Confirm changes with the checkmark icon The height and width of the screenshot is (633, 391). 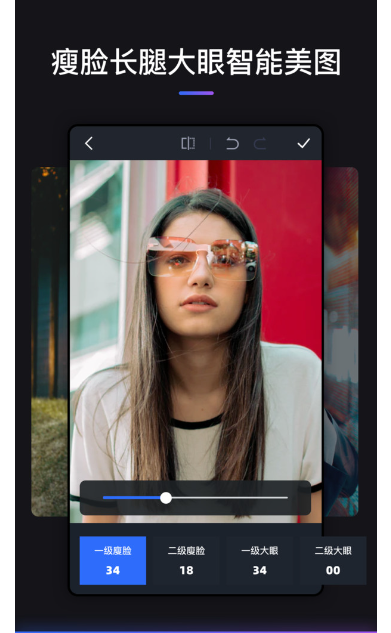(x=303, y=143)
